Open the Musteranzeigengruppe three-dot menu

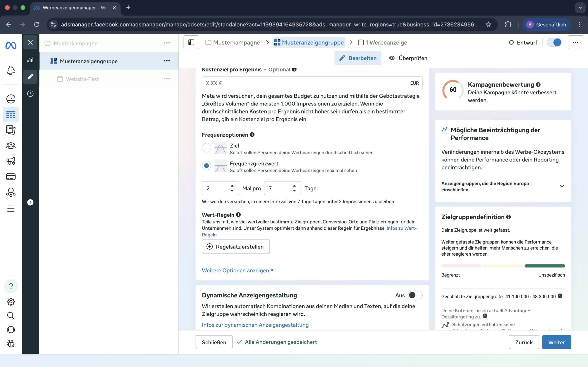[x=167, y=61]
